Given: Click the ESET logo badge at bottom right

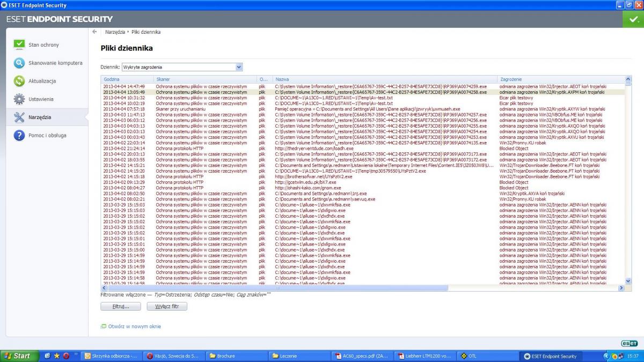Looking at the screenshot, I should (629, 344).
